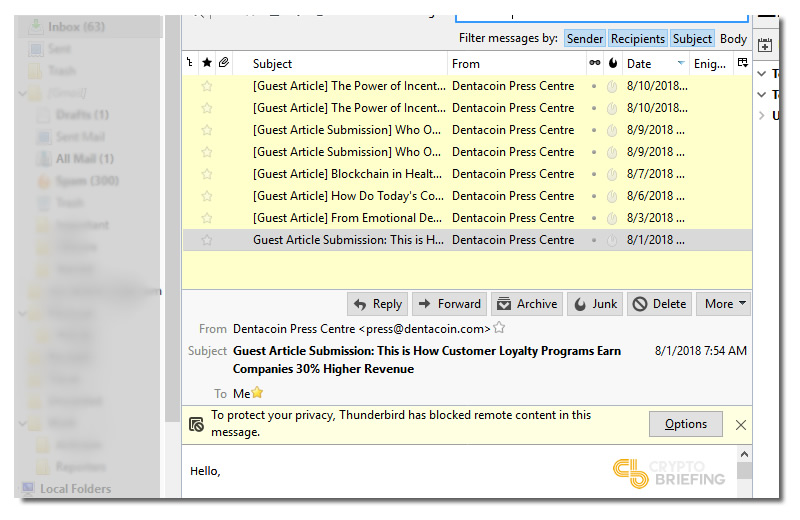Click the star next to recipient Me
The width and height of the screenshot is (800, 520).
[x=257, y=392]
